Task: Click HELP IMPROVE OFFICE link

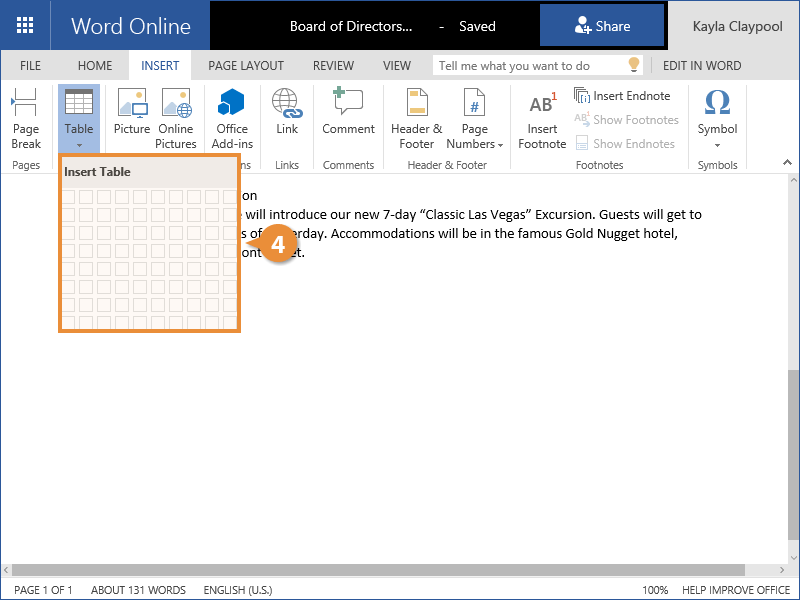Action: tap(738, 590)
